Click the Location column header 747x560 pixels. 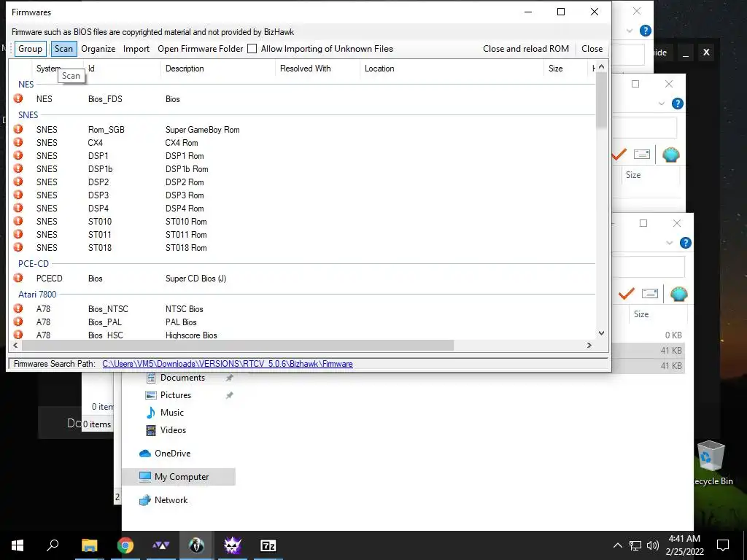pyautogui.click(x=379, y=68)
